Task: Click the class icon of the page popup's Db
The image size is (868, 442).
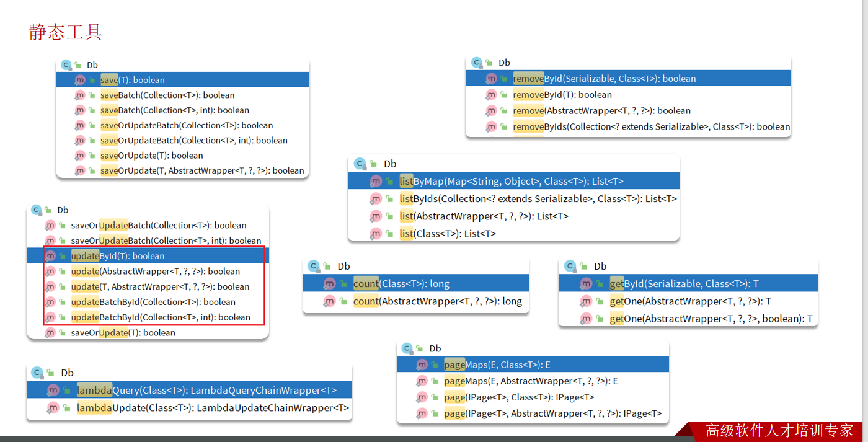Action: [407, 348]
